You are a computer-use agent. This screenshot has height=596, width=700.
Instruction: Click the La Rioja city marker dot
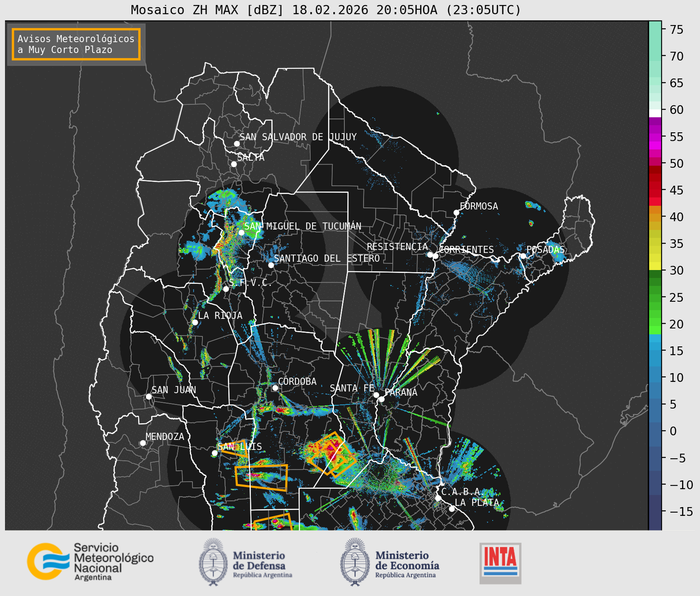(195, 322)
